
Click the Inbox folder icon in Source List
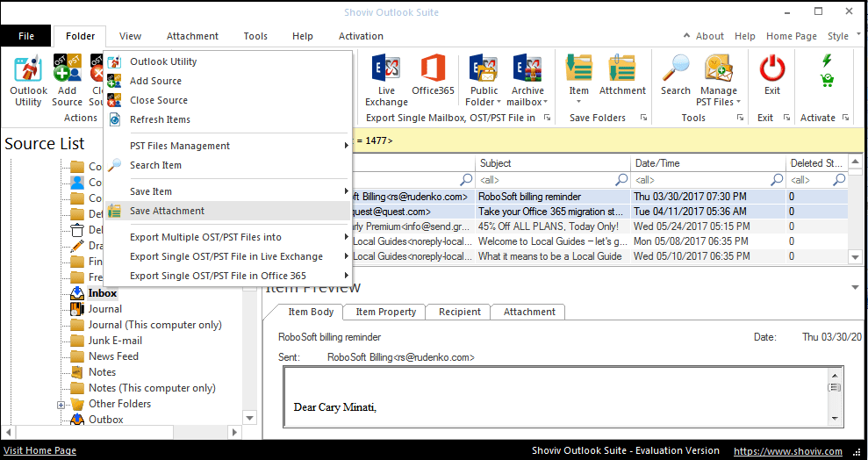(x=77, y=293)
